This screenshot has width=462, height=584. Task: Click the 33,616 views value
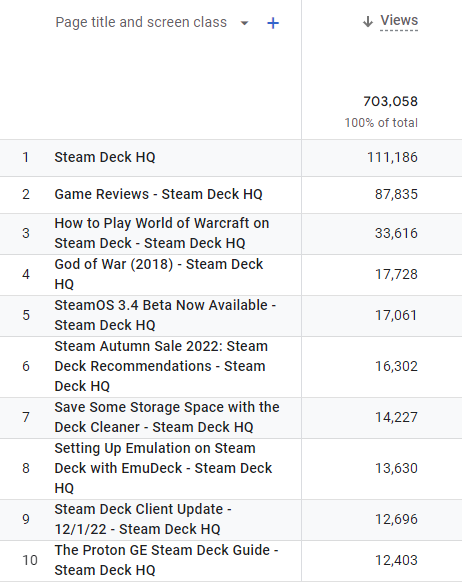click(396, 233)
